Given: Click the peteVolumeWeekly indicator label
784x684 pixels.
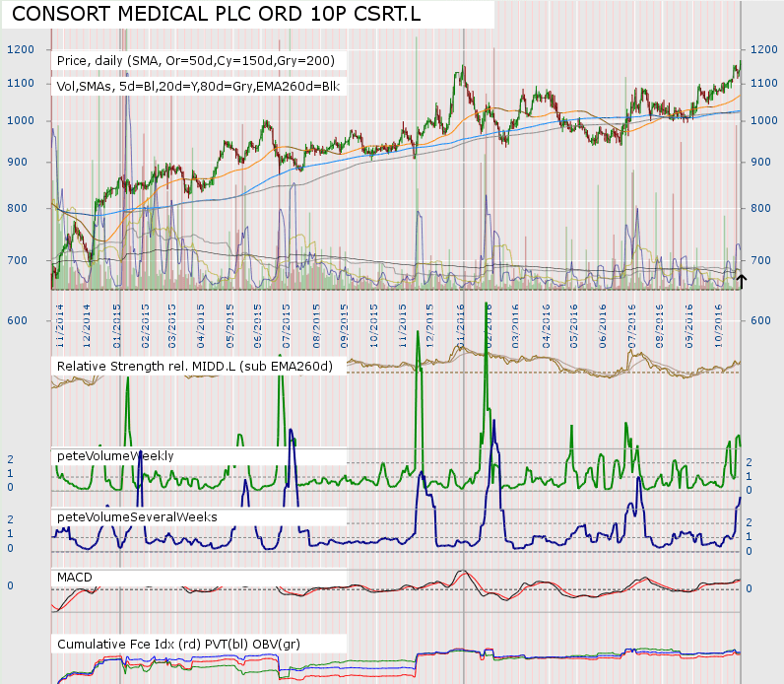Looking at the screenshot, I should [x=115, y=455].
